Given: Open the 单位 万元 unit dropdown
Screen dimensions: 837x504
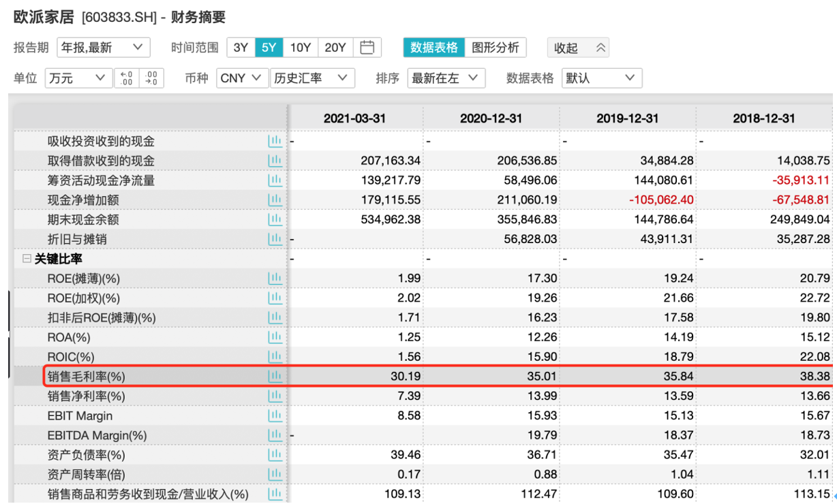Looking at the screenshot, I should click(x=78, y=78).
